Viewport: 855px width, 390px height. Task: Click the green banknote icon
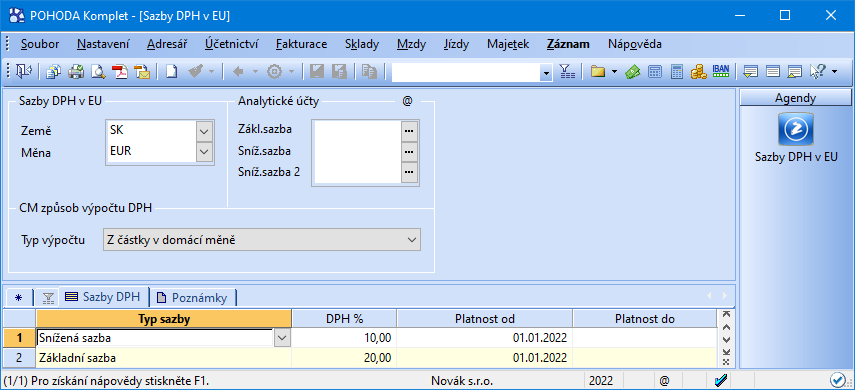(x=633, y=71)
